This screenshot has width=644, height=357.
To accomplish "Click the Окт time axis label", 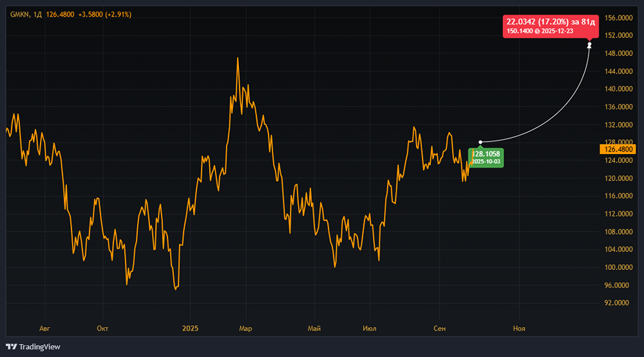I will click(x=102, y=329).
